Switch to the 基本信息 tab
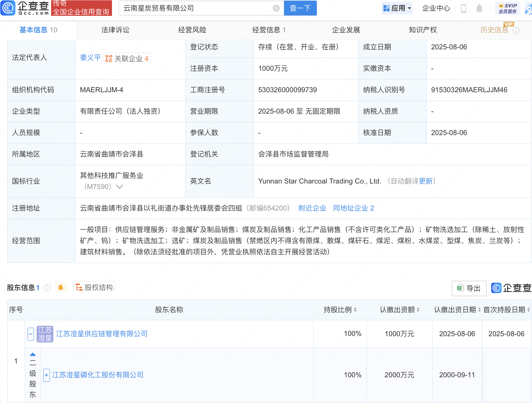Screen dimensions: 532x404 click(x=38, y=30)
